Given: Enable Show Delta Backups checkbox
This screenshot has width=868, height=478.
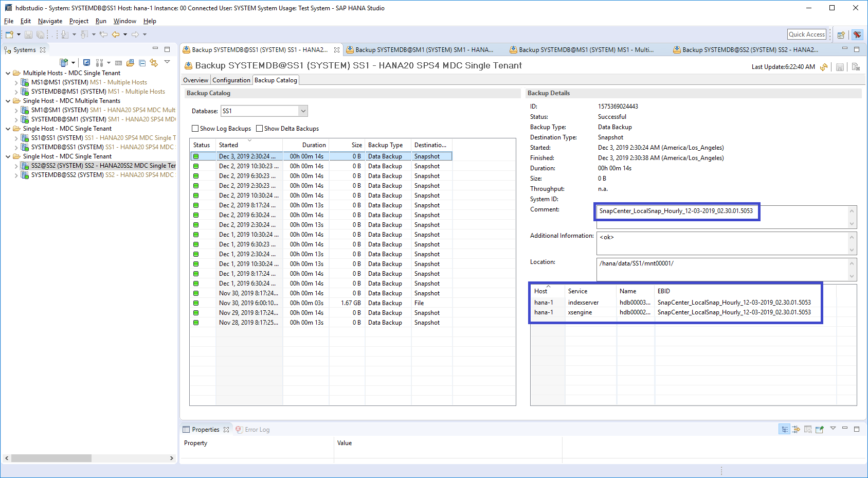Looking at the screenshot, I should [260, 129].
